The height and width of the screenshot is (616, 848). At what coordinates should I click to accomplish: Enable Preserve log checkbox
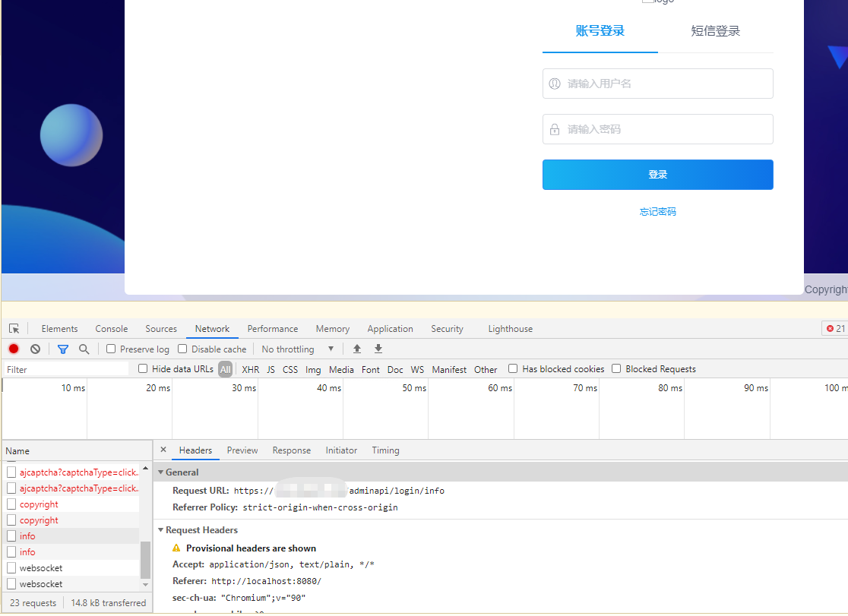pyautogui.click(x=112, y=349)
